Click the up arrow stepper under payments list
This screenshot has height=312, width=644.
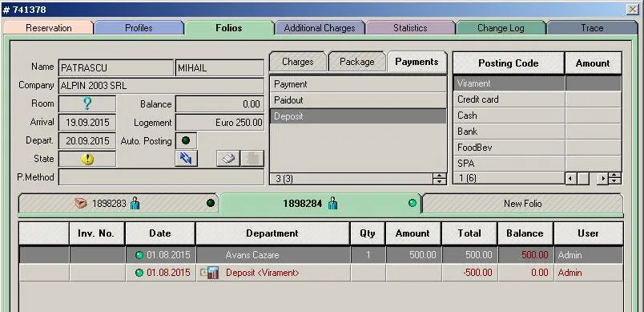[x=440, y=176]
